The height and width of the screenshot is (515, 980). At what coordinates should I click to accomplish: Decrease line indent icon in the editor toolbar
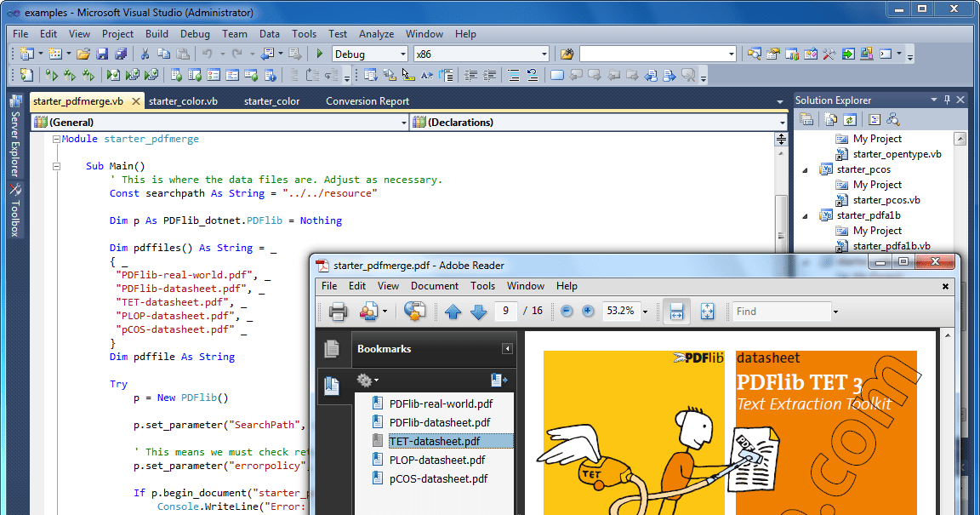(470, 76)
